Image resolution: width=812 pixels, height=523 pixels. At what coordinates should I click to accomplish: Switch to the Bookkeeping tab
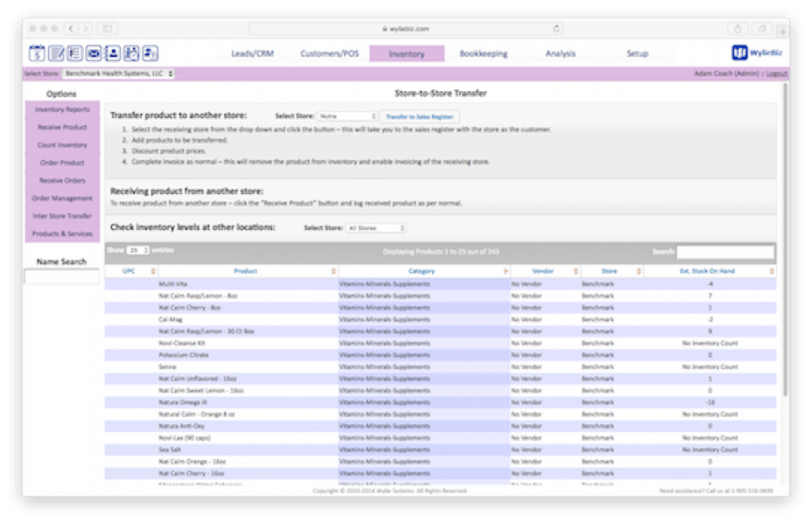point(484,54)
